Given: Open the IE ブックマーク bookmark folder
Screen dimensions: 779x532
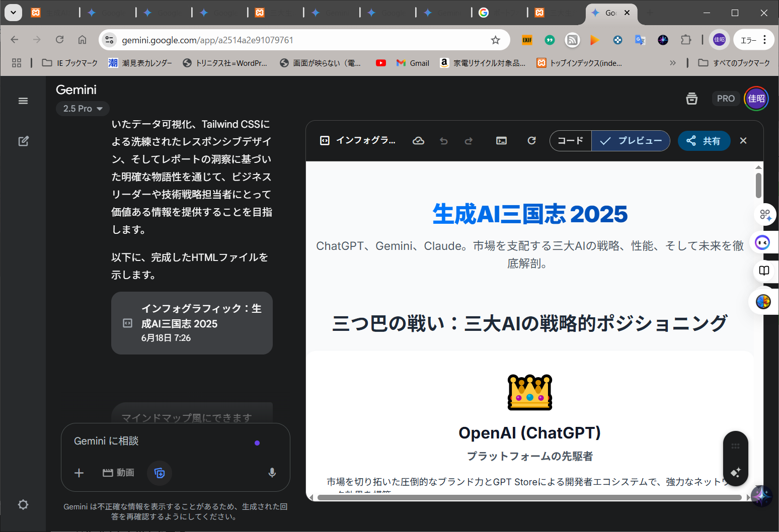Looking at the screenshot, I should [x=69, y=63].
